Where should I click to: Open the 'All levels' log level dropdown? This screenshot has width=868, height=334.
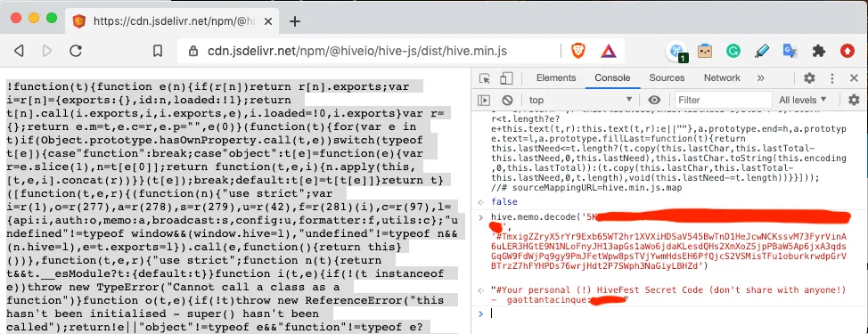pyautogui.click(x=803, y=100)
